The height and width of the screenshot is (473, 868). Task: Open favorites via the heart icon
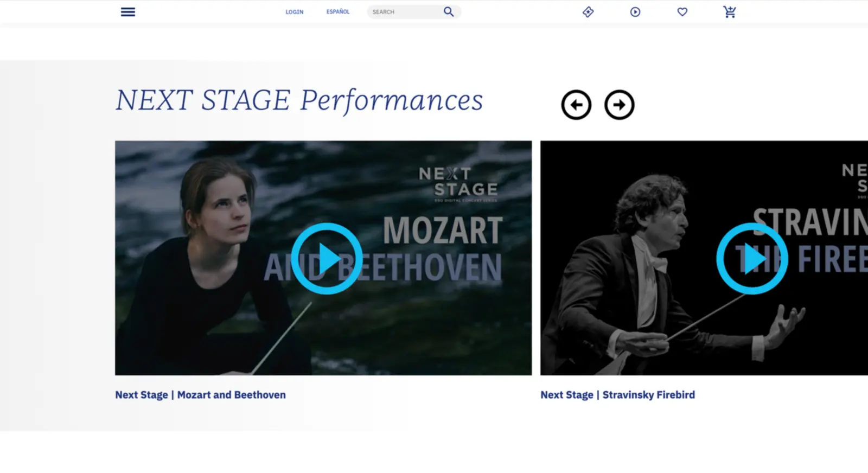pos(682,12)
